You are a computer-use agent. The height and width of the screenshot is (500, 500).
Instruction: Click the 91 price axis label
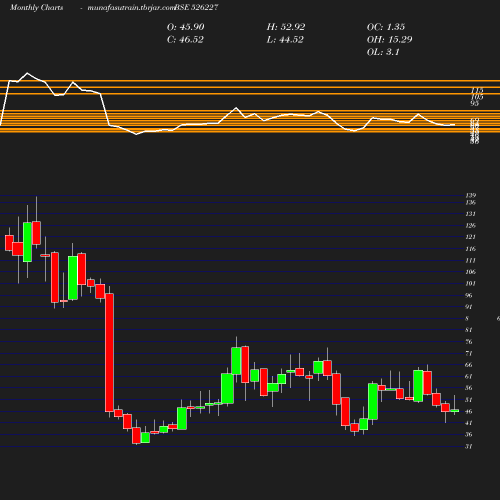click(x=469, y=307)
